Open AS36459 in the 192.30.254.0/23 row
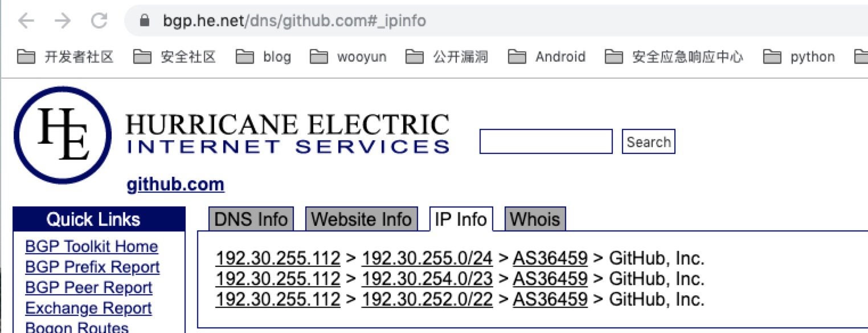The height and width of the screenshot is (333, 868). click(x=550, y=278)
